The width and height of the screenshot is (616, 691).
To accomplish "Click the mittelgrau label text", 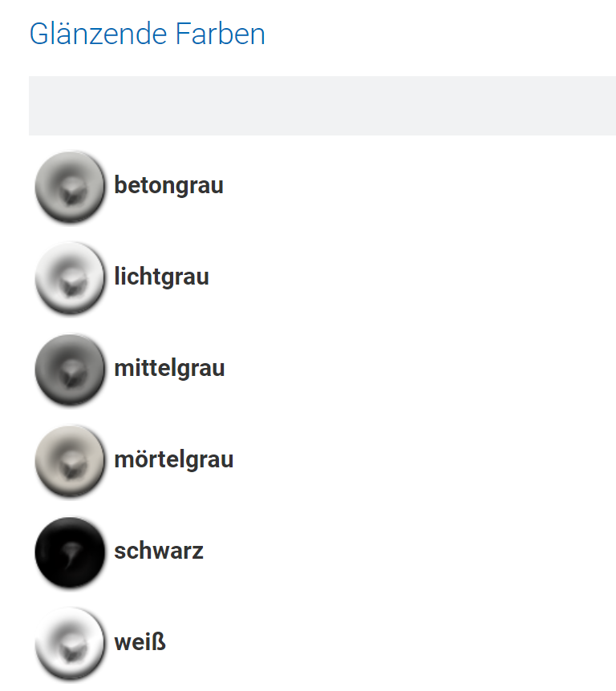I will click(x=169, y=368).
